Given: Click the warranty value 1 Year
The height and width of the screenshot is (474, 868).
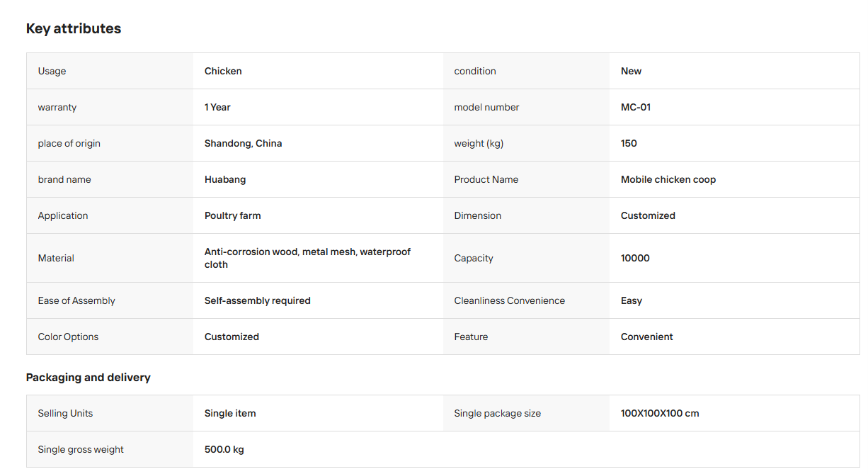Looking at the screenshot, I should [217, 107].
